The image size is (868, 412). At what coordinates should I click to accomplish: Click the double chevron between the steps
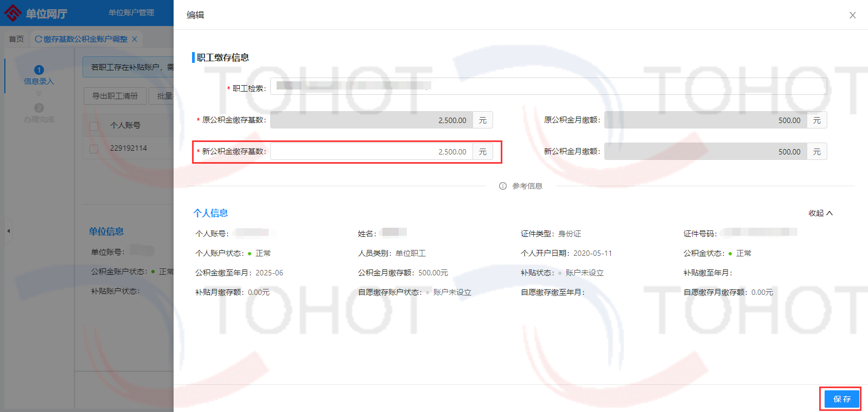pos(39,94)
